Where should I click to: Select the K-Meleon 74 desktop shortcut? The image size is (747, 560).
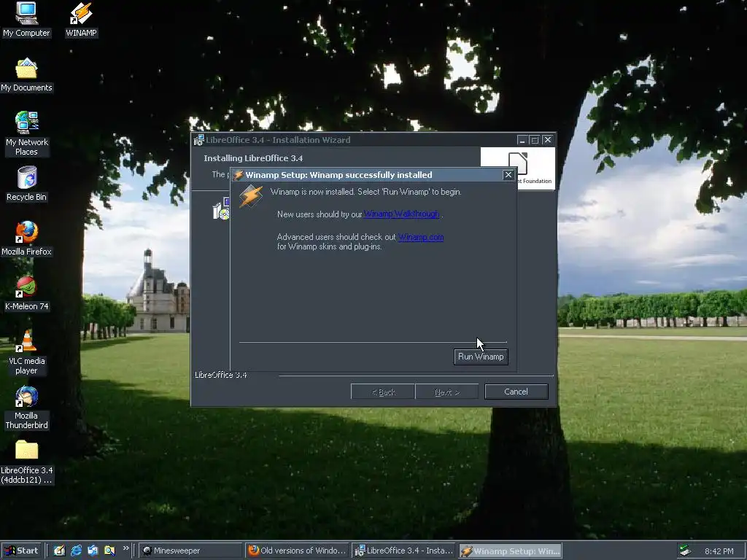tap(26, 293)
